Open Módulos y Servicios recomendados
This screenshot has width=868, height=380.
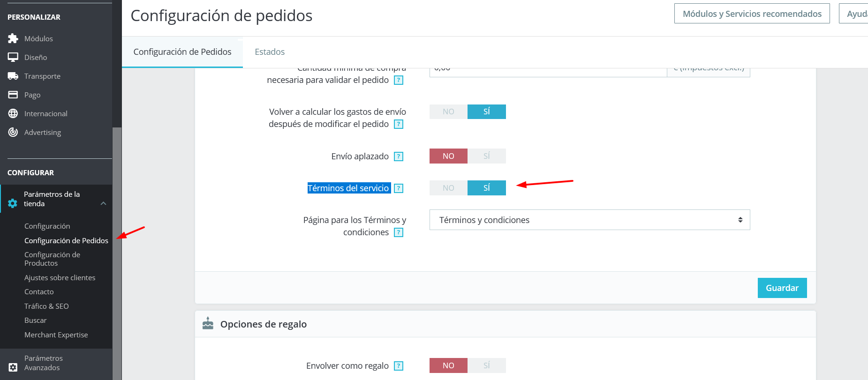[752, 14]
